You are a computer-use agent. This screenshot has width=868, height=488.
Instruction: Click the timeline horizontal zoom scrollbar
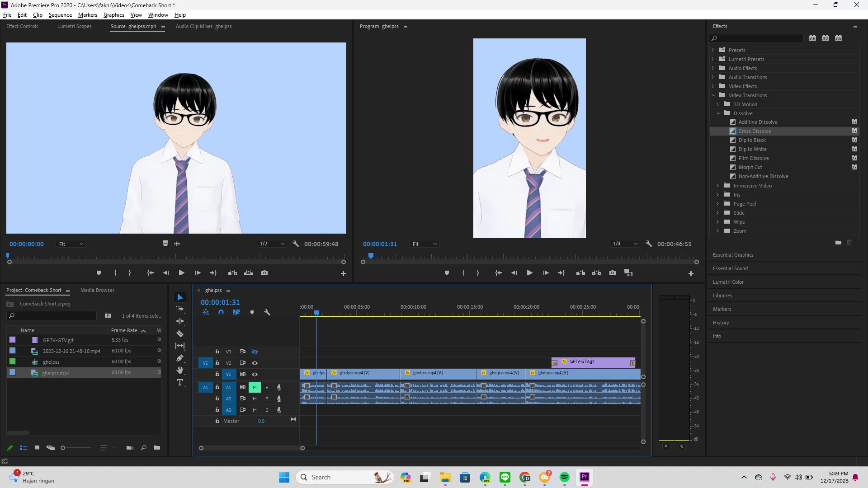(252, 448)
